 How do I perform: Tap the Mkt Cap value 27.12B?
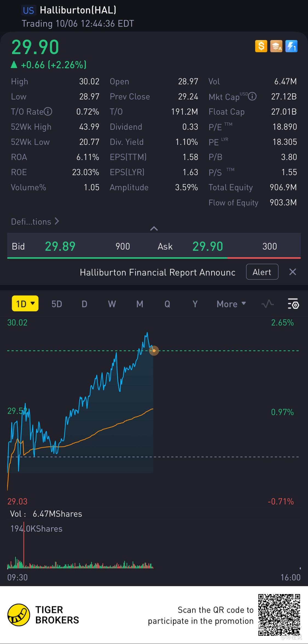pyautogui.click(x=284, y=97)
